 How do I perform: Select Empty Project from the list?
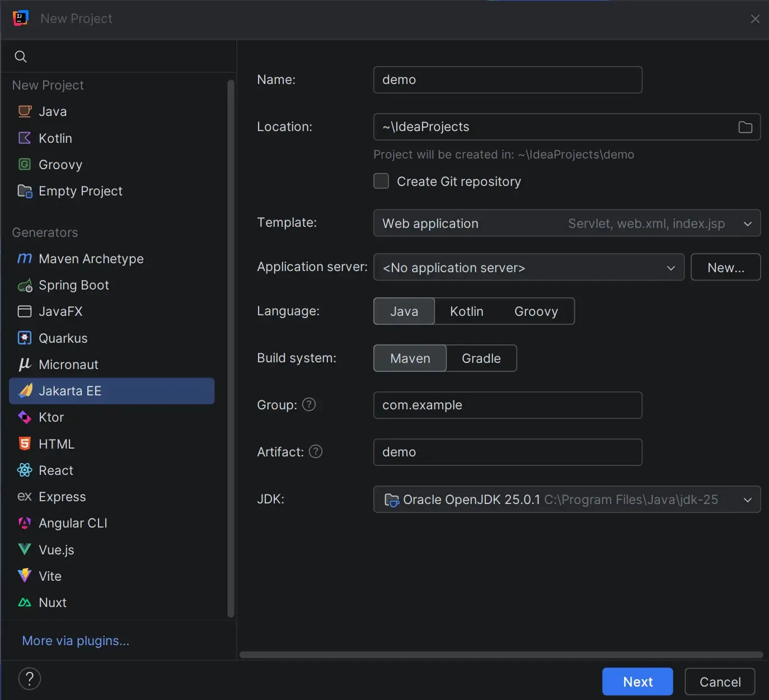[80, 191]
